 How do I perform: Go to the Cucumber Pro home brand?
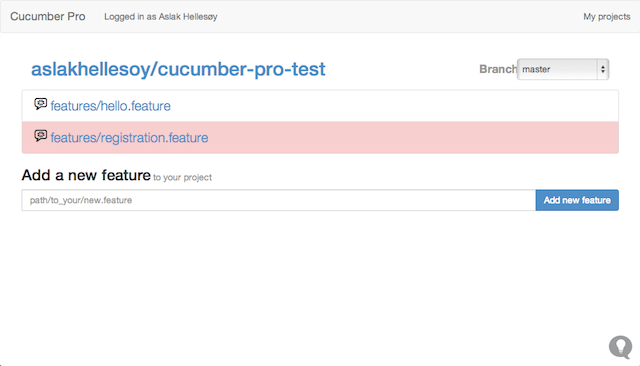pyautogui.click(x=48, y=16)
